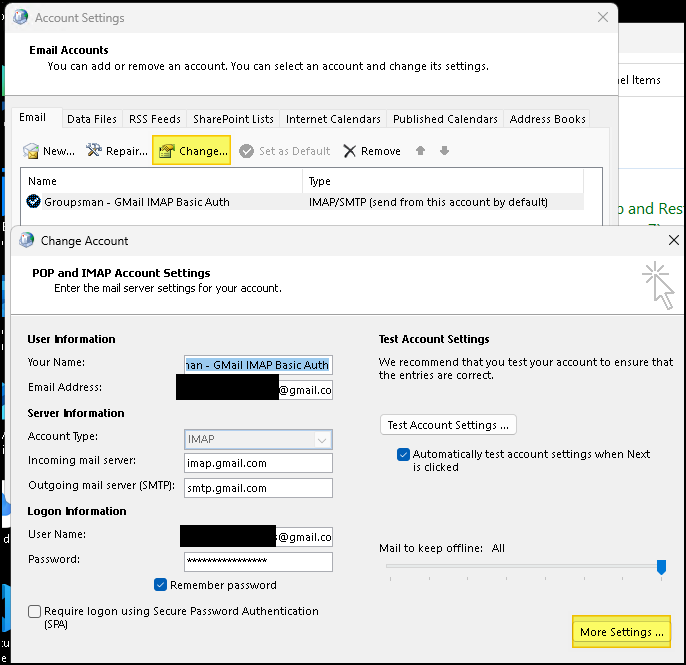Click Test Account Settings button

pos(448,425)
